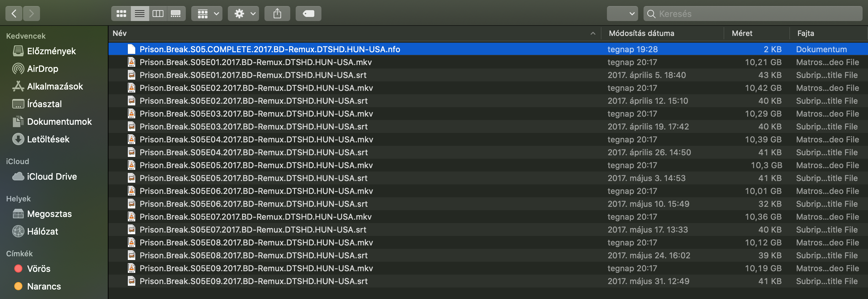
Task: Sort by the Név column header
Action: [x=120, y=33]
